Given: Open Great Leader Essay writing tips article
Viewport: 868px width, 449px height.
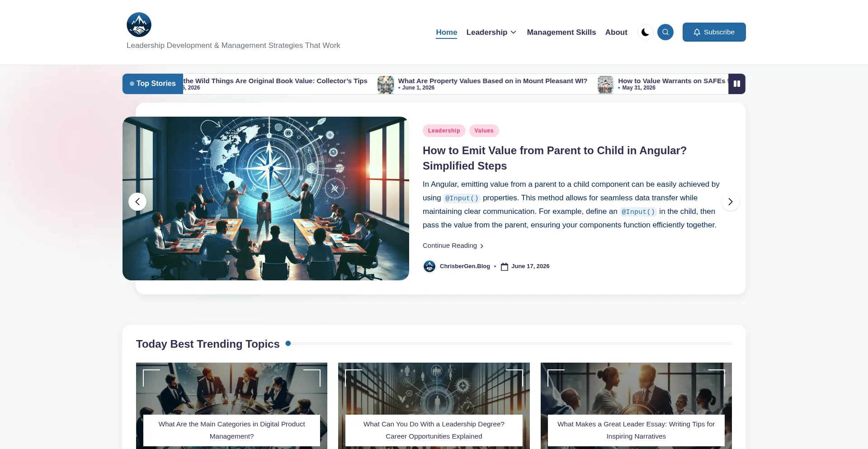Looking at the screenshot, I should pos(636,430).
